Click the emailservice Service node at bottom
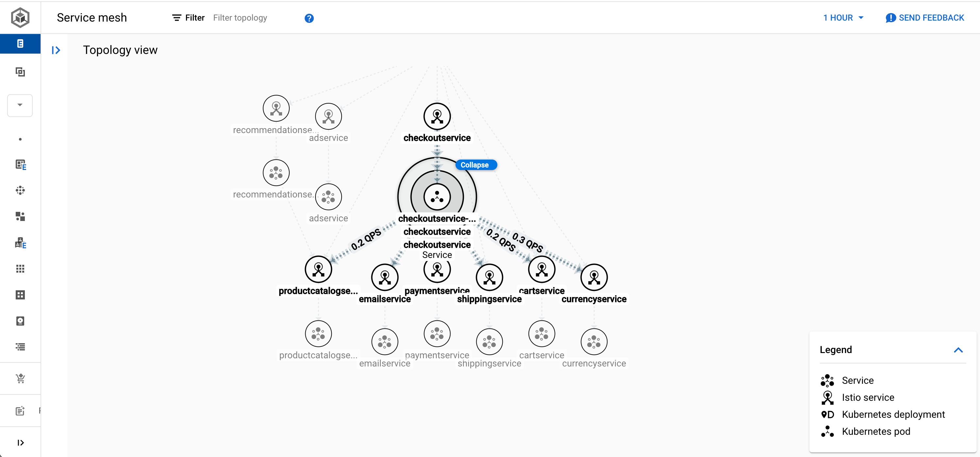980x457 pixels. 385,341
